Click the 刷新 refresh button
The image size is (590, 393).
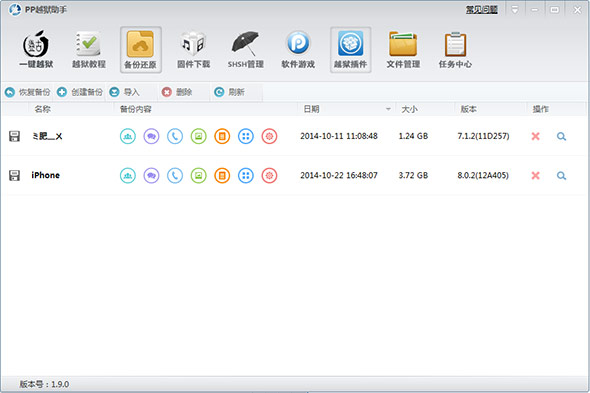[230, 92]
